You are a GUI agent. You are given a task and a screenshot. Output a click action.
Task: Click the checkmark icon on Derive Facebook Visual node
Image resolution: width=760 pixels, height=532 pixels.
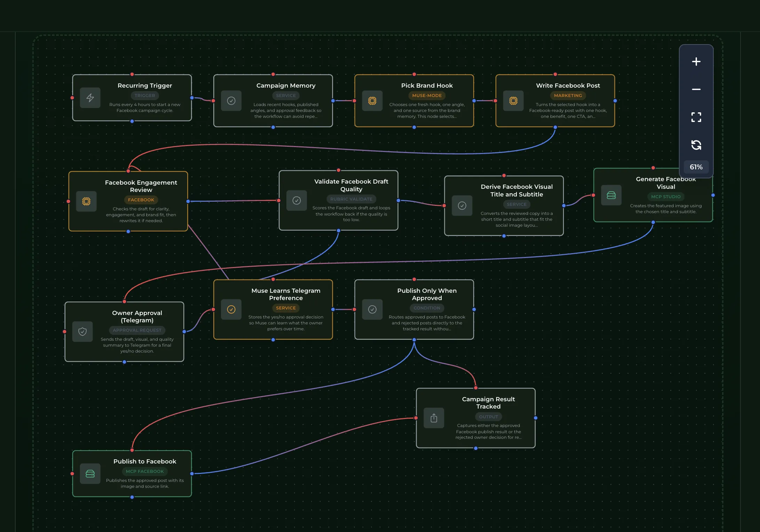(x=462, y=206)
